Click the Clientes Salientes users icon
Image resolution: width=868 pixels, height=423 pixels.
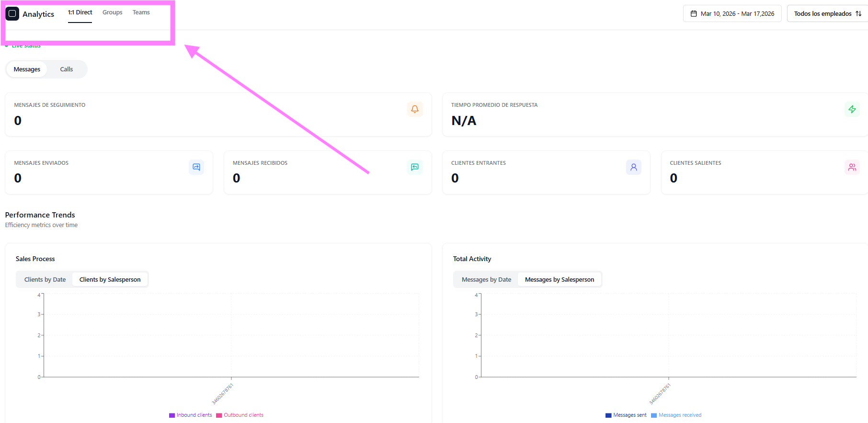pos(852,167)
